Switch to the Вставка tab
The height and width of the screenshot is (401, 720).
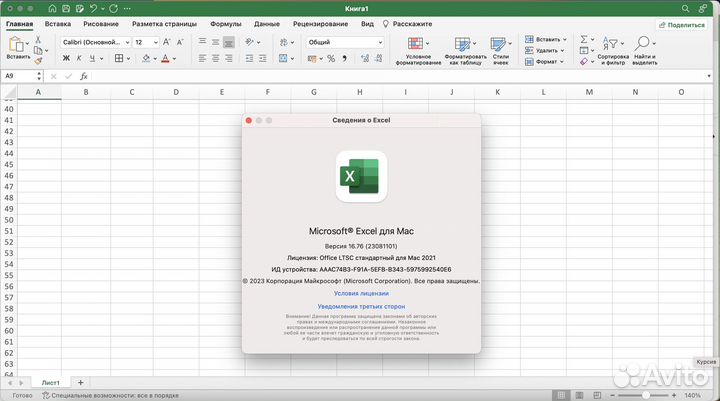(58, 24)
